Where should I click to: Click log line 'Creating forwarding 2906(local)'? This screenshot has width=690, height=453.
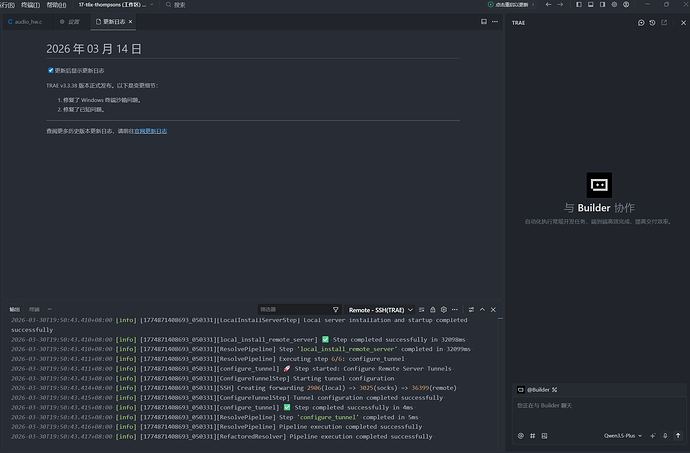click(234, 388)
